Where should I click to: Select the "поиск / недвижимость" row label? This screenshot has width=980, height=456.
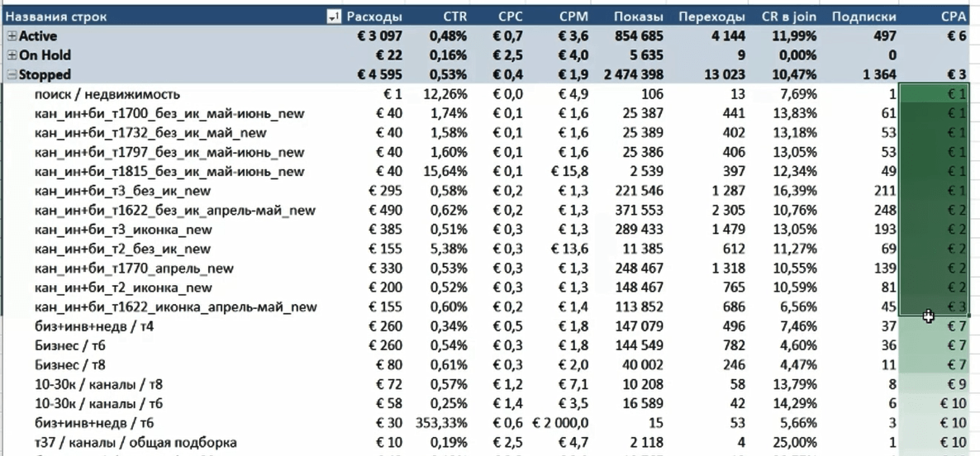pos(107,94)
